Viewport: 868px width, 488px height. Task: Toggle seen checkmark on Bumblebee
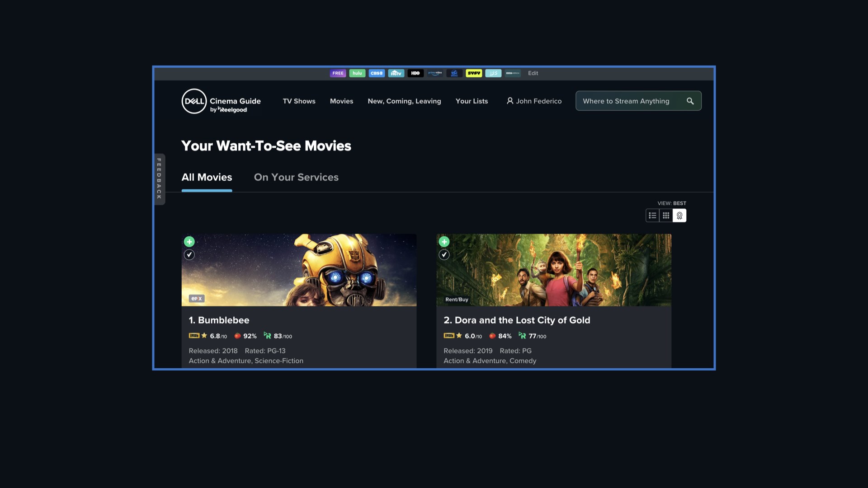click(x=189, y=255)
